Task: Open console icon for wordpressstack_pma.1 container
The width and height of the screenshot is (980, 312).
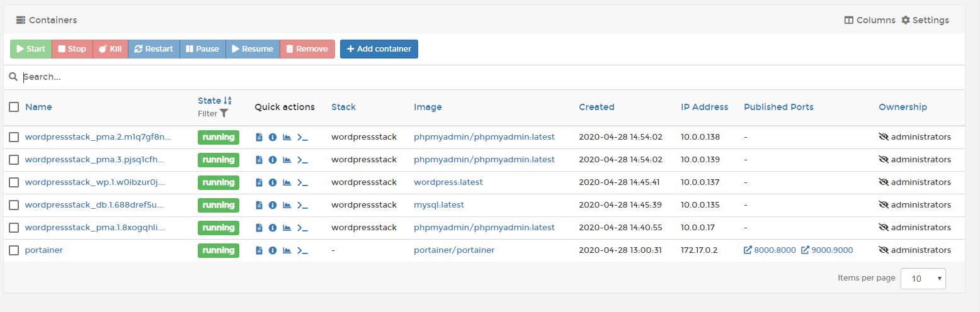Action: pyautogui.click(x=303, y=228)
